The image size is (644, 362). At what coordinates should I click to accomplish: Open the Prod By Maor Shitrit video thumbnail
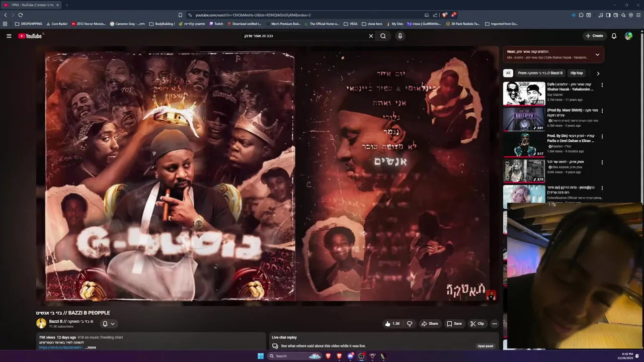[524, 119]
